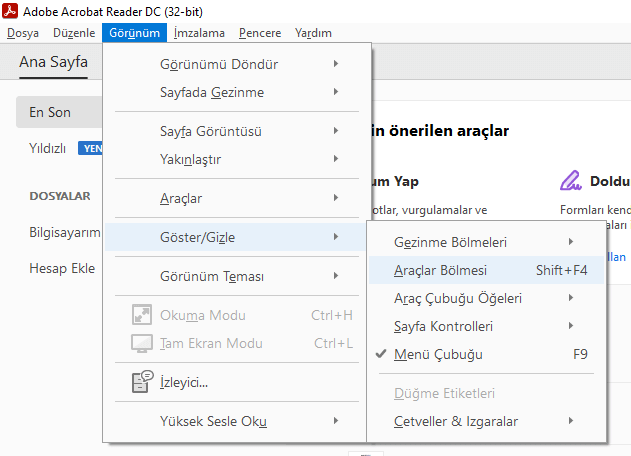Click the DOSYALAR section label
This screenshot has width=631, height=456.
point(60,196)
